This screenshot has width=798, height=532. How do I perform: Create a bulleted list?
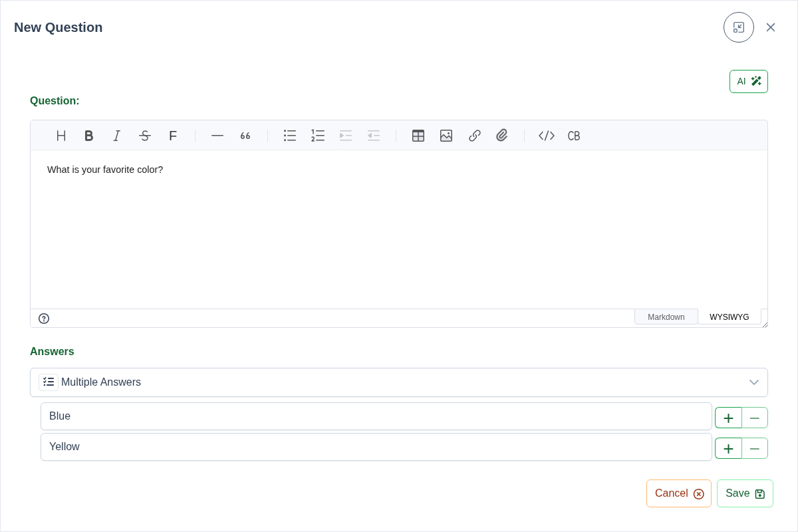(x=290, y=136)
